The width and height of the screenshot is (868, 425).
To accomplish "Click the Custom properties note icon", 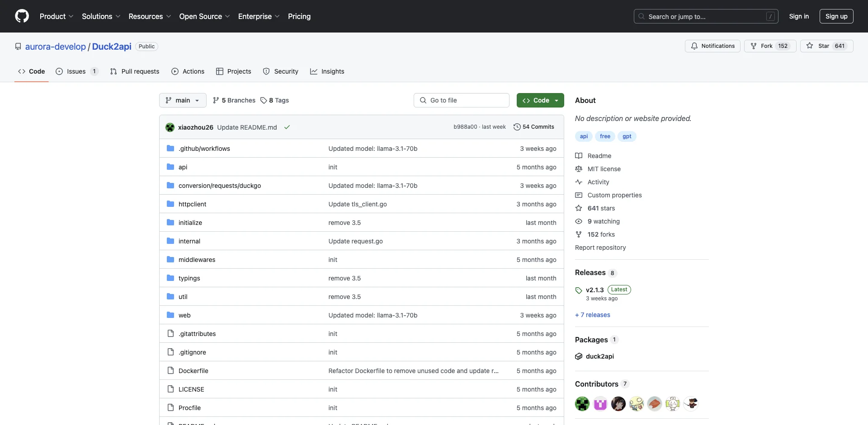I will [x=579, y=195].
